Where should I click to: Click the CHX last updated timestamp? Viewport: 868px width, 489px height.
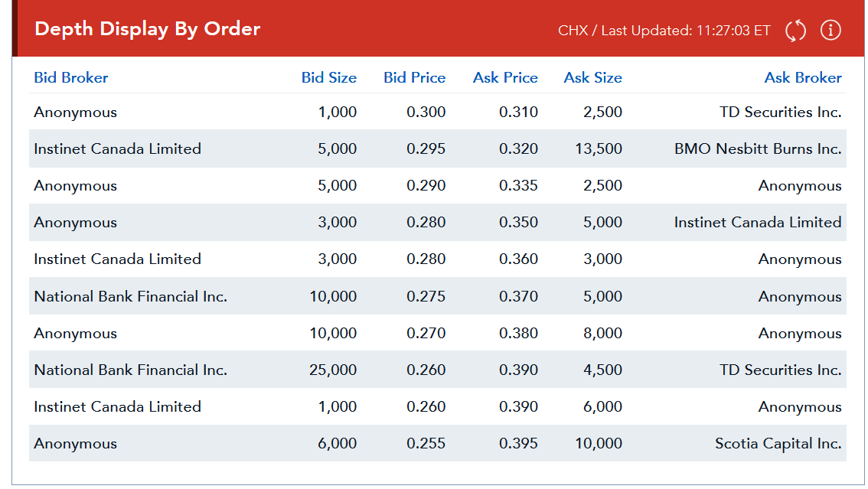[664, 31]
